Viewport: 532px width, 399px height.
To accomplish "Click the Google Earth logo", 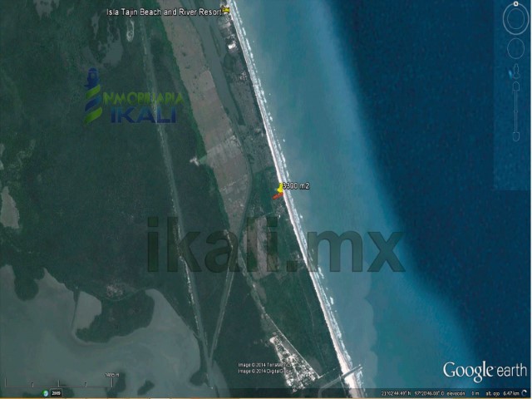I will [x=483, y=371].
